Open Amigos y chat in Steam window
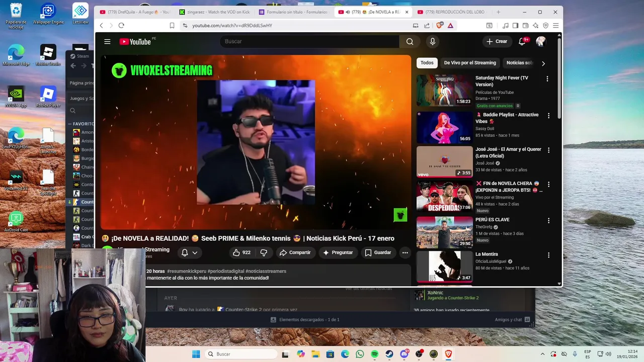Viewport: 644px width, 362px height. click(x=512, y=320)
